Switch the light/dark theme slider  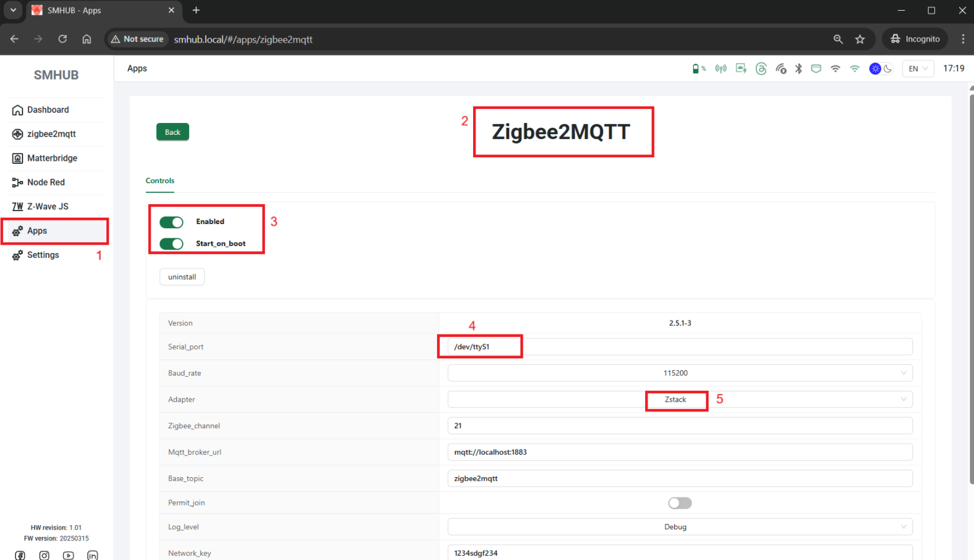pyautogui.click(x=881, y=69)
